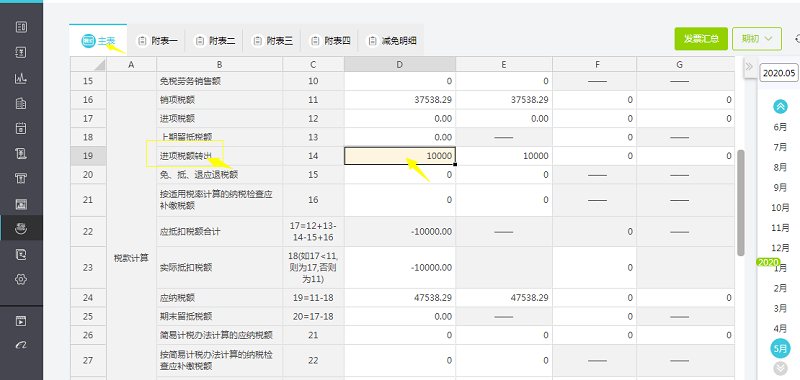800x380 pixels.
Task: Switch to the 附表一 tab
Action: tap(157, 41)
